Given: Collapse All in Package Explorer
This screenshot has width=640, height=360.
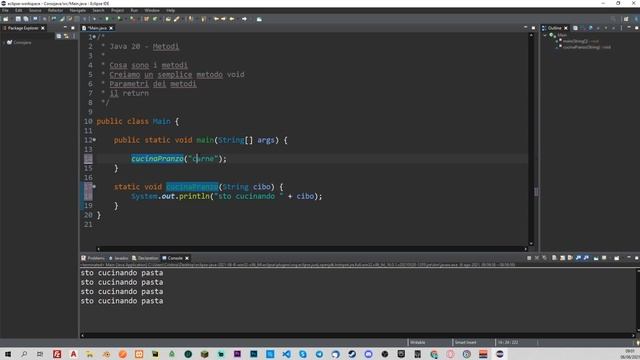Looking at the screenshot, I should coord(58,36).
